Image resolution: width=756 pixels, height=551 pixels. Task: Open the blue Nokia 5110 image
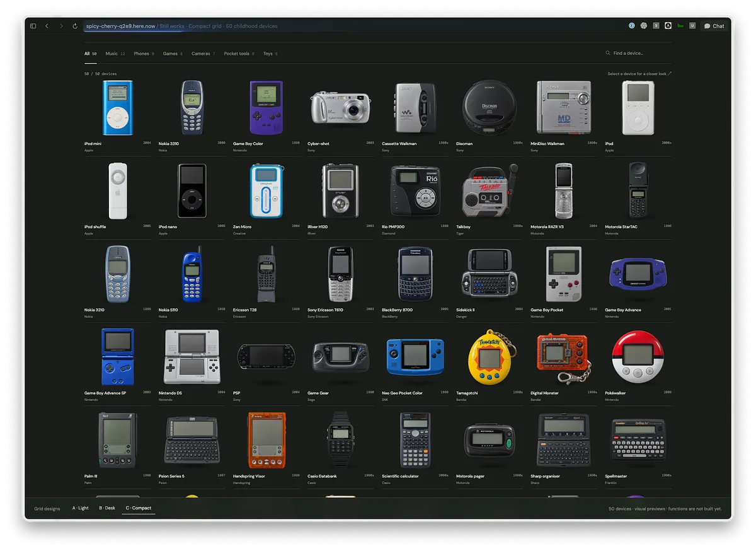tap(192, 274)
